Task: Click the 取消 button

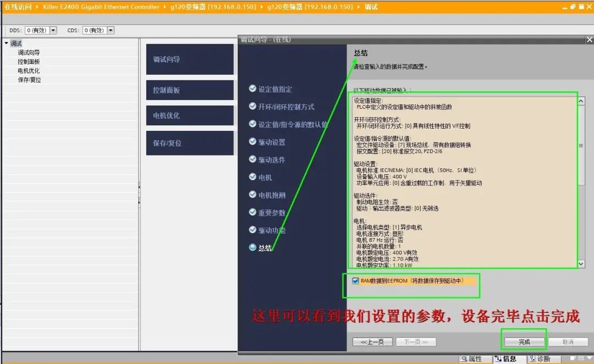Action: pyautogui.click(x=568, y=341)
